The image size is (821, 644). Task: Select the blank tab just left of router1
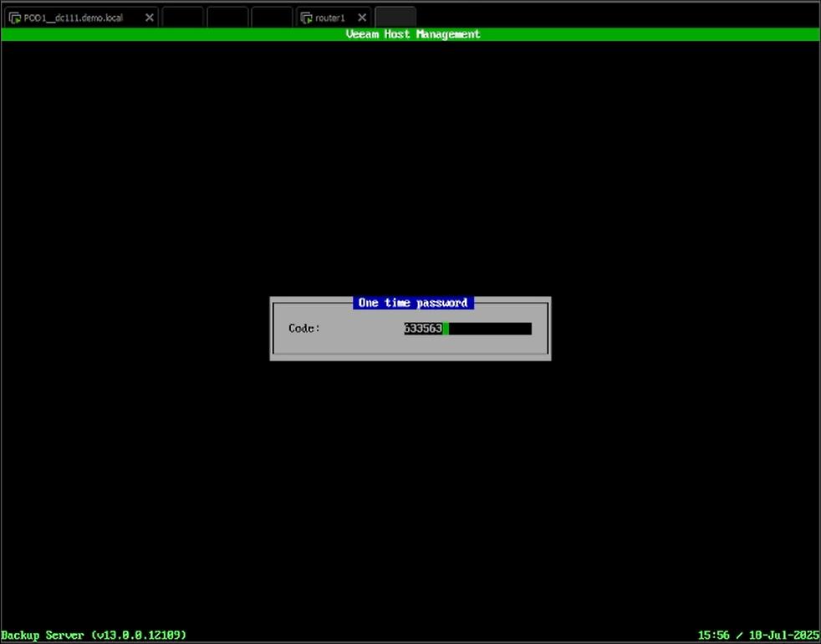coord(272,18)
